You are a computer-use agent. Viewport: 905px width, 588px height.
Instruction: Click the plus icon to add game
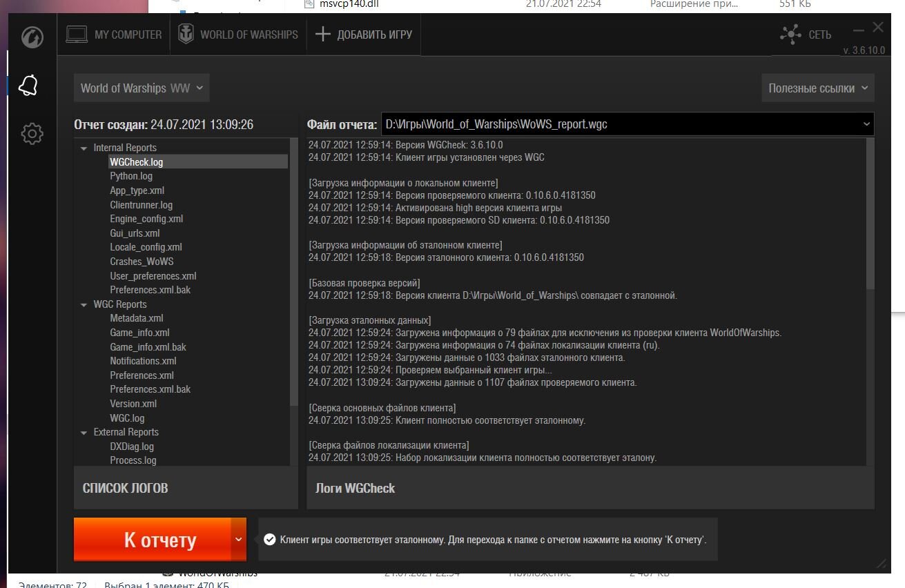[322, 35]
